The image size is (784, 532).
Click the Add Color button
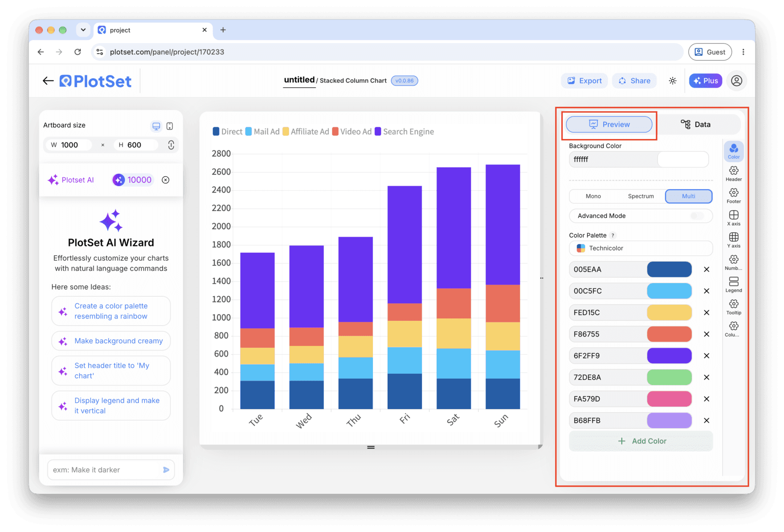click(641, 441)
